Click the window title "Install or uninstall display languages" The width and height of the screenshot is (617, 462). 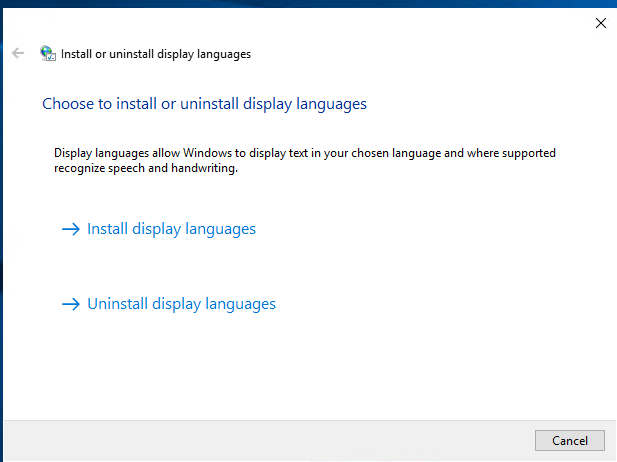(x=156, y=54)
